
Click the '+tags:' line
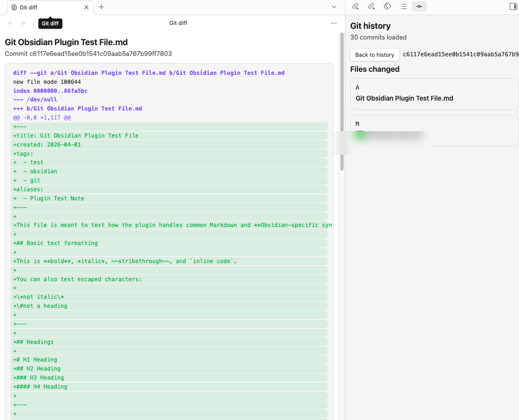(169, 153)
